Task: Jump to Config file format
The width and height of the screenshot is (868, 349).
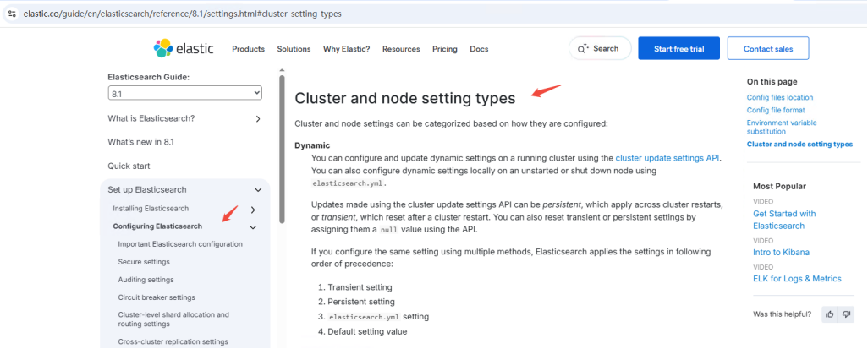Action: [776, 110]
